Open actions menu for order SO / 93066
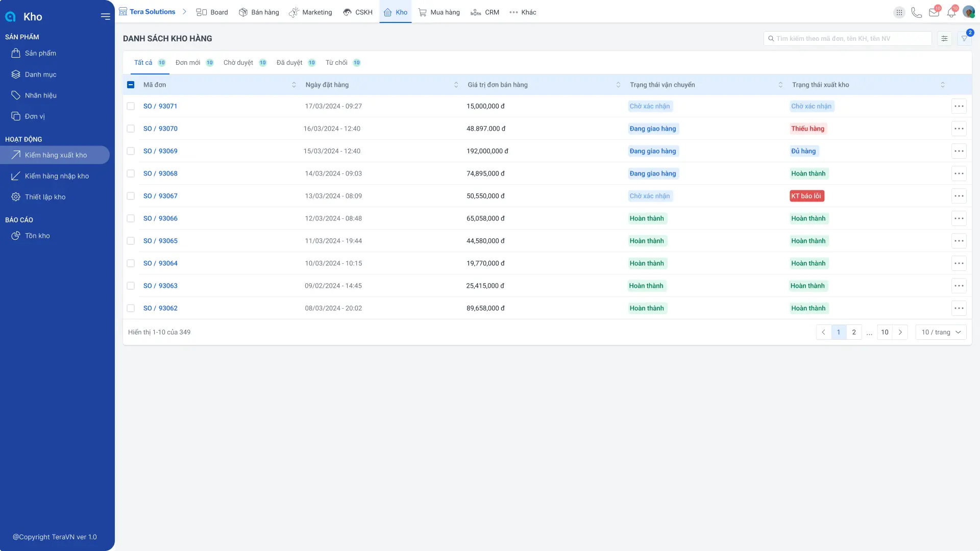This screenshot has width=980, height=551. tap(959, 218)
